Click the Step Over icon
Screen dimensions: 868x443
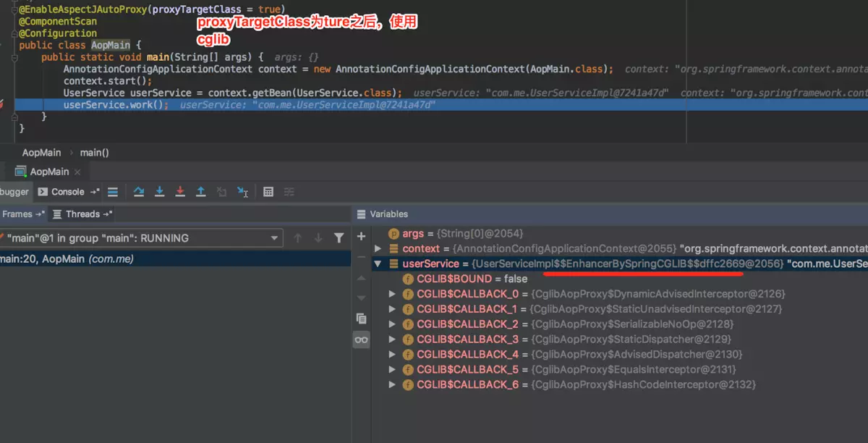point(139,192)
